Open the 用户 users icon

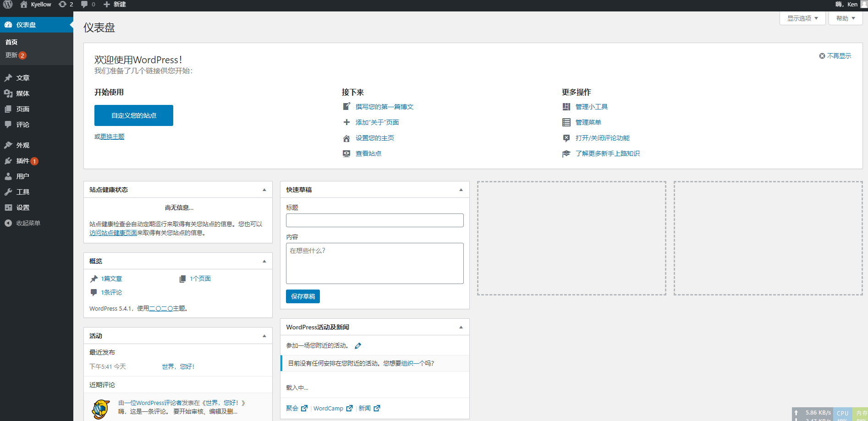click(x=8, y=176)
